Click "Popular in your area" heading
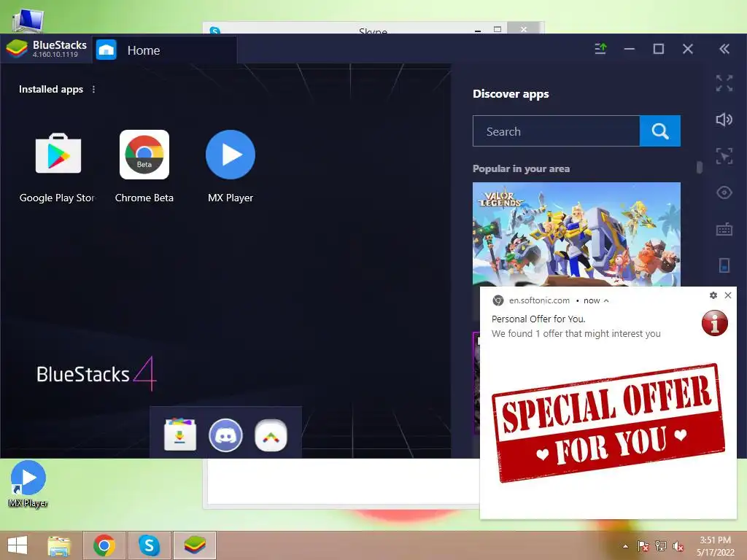The image size is (747, 560). tap(521, 168)
